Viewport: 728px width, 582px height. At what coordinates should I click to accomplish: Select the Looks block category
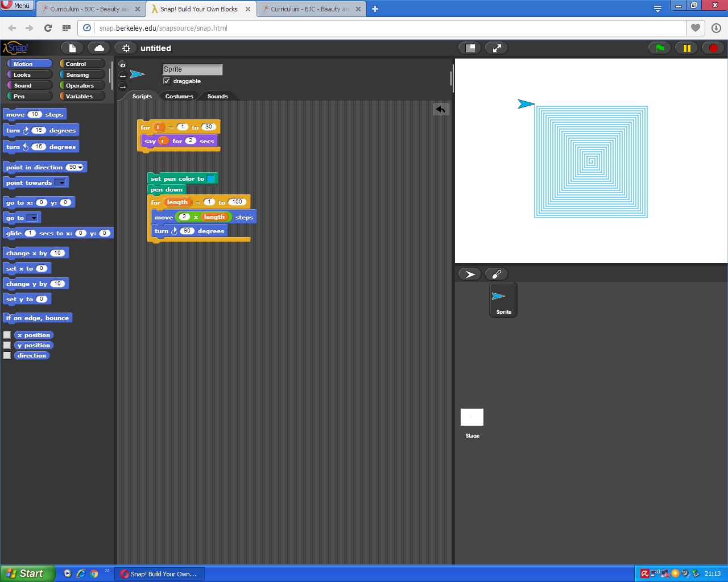[30, 74]
